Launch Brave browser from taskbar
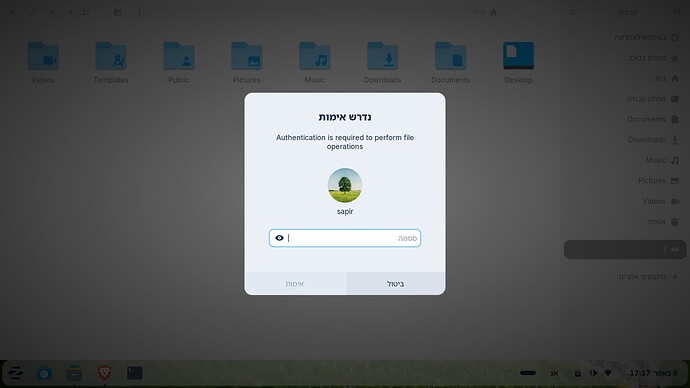Screen dimensions: 690x388 point(104,373)
